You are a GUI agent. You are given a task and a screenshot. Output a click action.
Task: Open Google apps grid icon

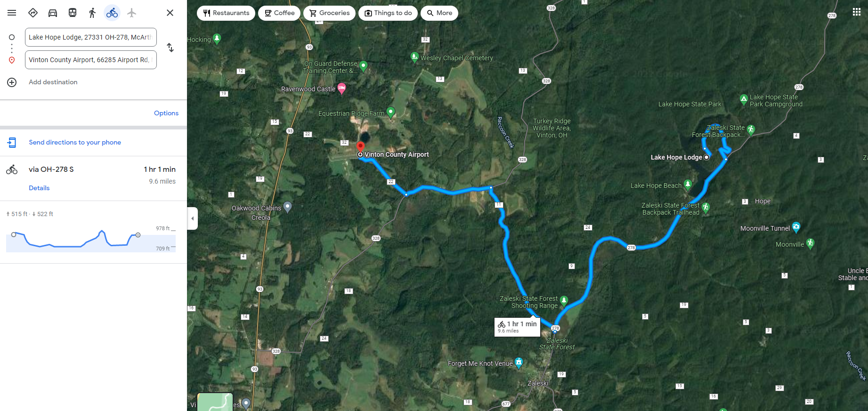click(x=857, y=12)
